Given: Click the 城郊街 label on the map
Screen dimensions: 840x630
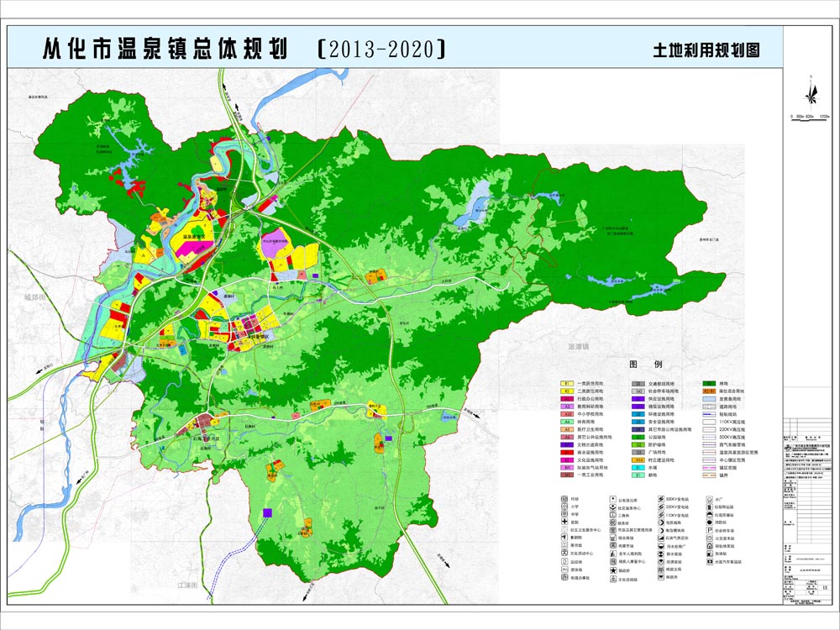Looking at the screenshot, I should 35,297.
